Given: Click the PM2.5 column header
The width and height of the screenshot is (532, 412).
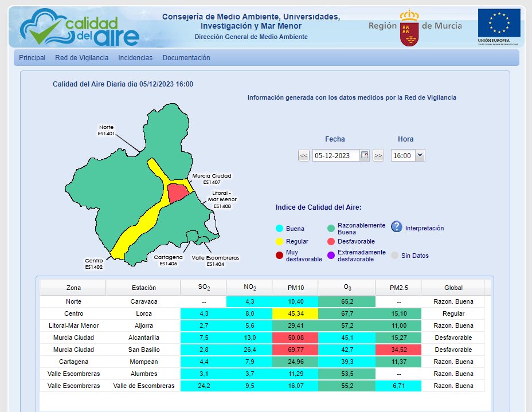Looking at the screenshot, I should [x=398, y=288].
